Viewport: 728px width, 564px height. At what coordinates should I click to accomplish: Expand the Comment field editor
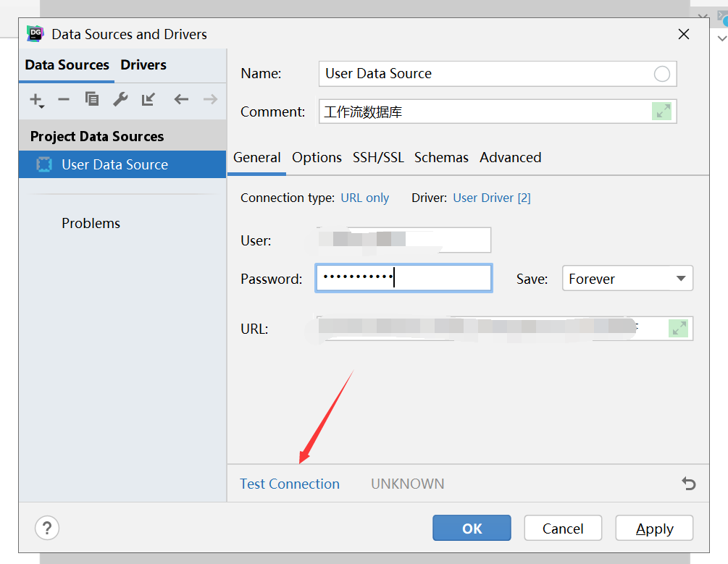coord(661,111)
